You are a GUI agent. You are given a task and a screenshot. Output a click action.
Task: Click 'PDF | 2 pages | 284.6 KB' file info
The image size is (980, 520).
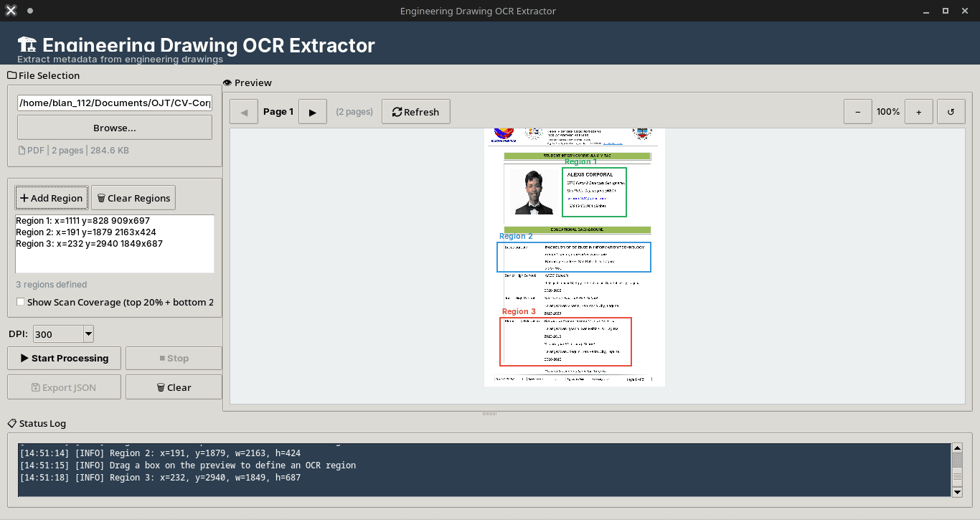[73, 151]
